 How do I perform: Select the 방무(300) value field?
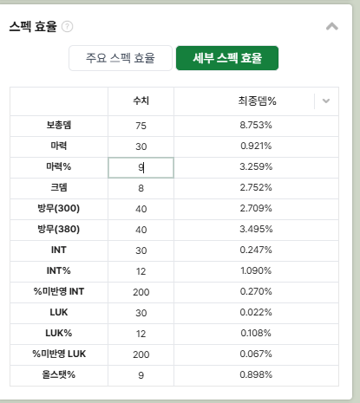click(141, 209)
